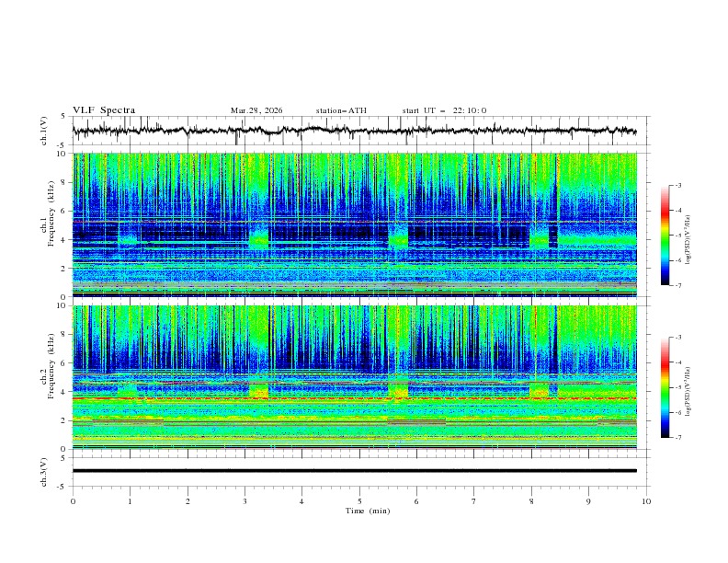The image size is (728, 563).
Task: Click time axis tick label "9"
Action: (588, 501)
